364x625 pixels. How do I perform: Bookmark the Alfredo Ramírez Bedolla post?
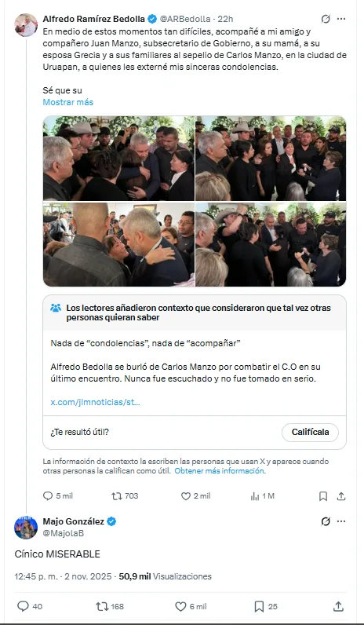click(323, 496)
